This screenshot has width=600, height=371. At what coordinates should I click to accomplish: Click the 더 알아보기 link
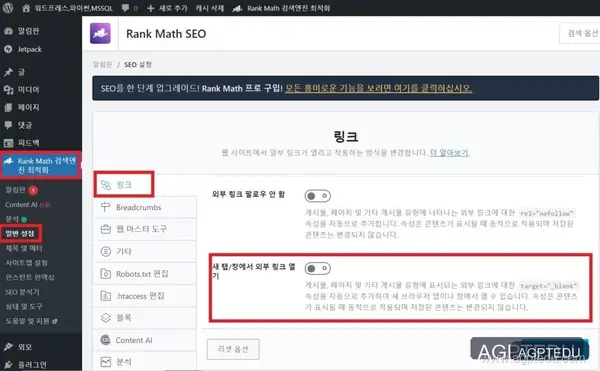[x=449, y=153]
